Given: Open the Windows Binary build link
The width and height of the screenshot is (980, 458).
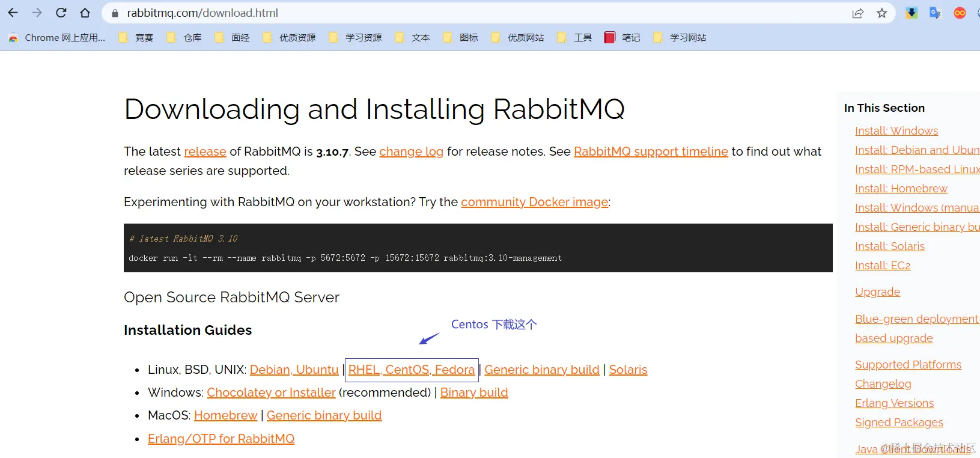Looking at the screenshot, I should [x=474, y=392].
